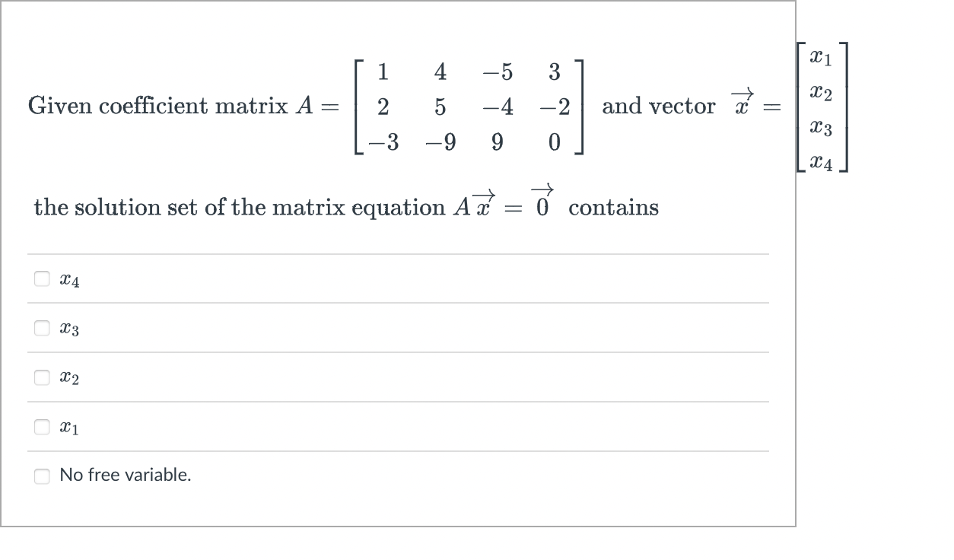
Task: Click the x2 answer row label
Action: (x=70, y=377)
